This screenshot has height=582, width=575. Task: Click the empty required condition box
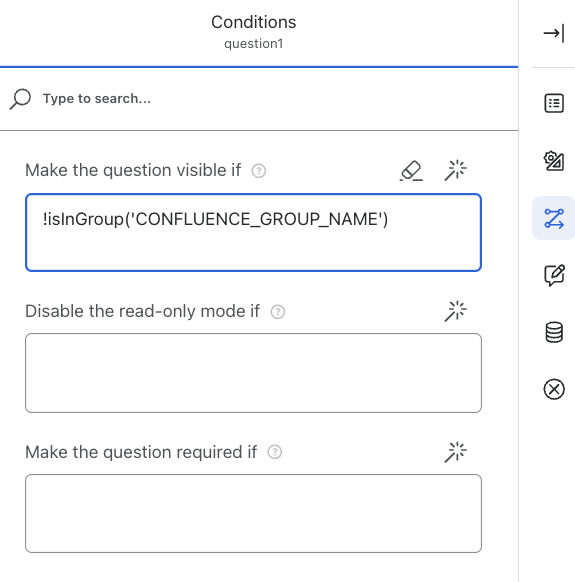tap(254, 513)
